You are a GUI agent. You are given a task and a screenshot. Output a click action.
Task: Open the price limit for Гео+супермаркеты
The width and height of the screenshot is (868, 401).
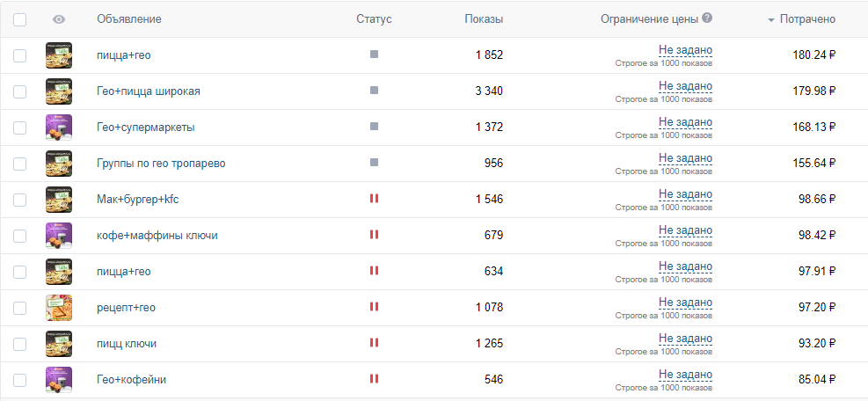coord(685,122)
